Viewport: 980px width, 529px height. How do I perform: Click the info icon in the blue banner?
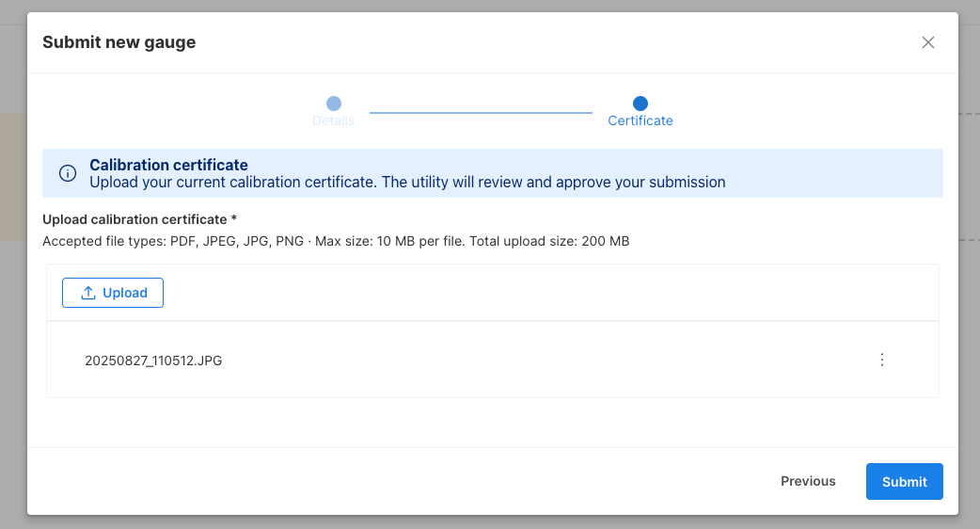(68, 173)
